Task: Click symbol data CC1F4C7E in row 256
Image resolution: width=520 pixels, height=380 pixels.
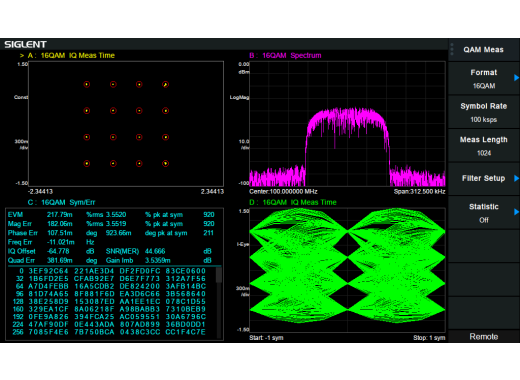Action: pyautogui.click(x=186, y=332)
